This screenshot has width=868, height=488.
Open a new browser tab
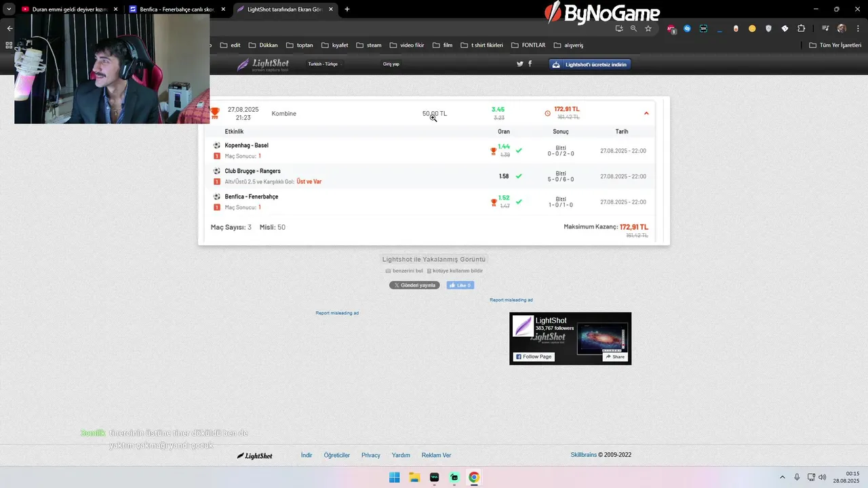(347, 9)
